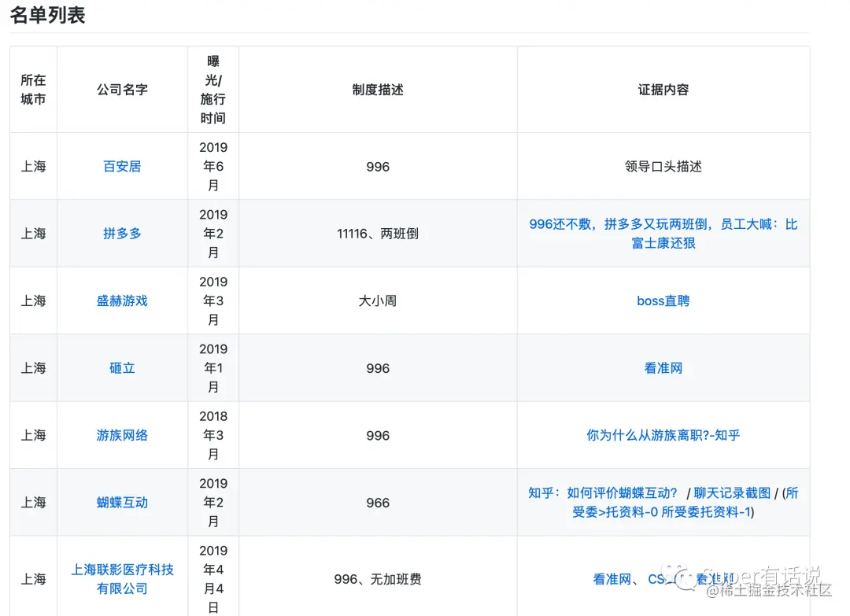Open the 拼多多 company link

click(x=122, y=234)
